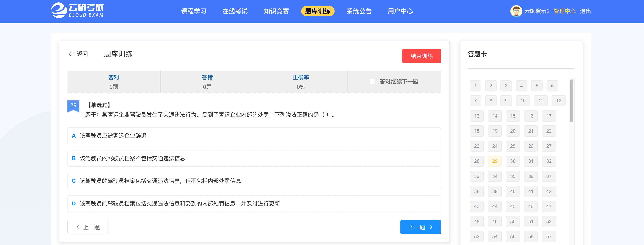The height and width of the screenshot is (245, 644).
Task: Jump to question 7 on the answer card
Action: [x=475, y=101]
